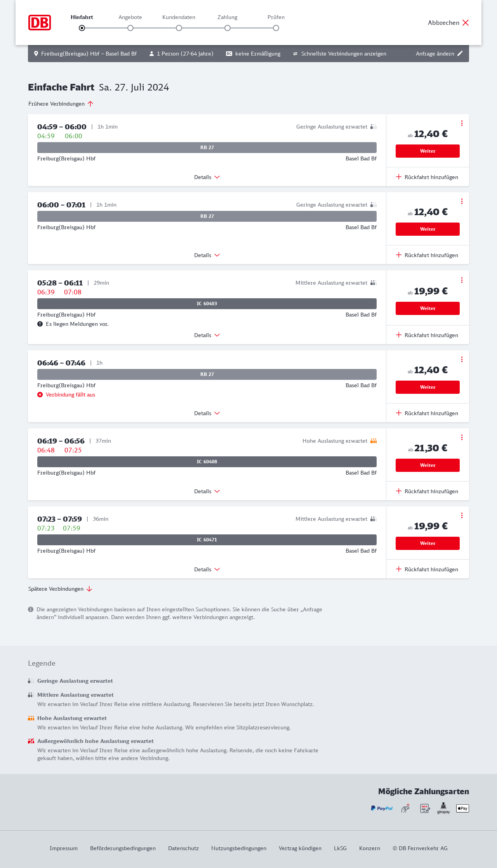The width and height of the screenshot is (497, 868).
Task: Click the pencil icon next to Anfrage ändern
Action: [x=460, y=54]
